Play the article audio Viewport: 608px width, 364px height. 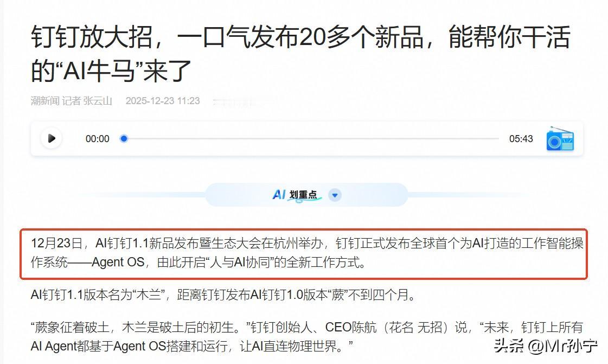coord(51,138)
